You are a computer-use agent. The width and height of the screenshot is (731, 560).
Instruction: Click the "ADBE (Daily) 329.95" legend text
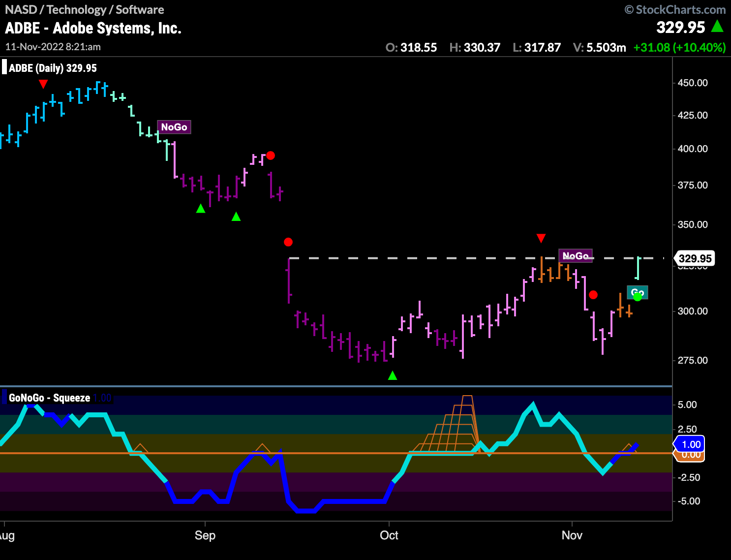53,68
